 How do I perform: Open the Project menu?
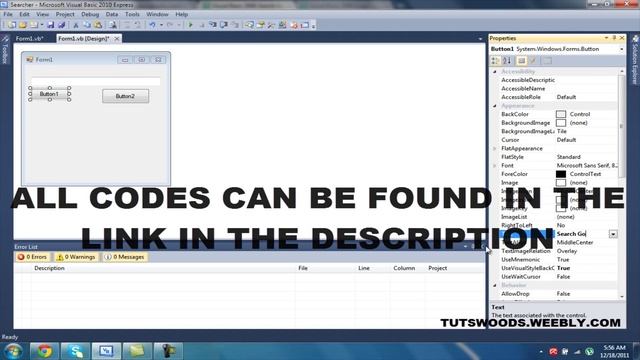point(65,14)
